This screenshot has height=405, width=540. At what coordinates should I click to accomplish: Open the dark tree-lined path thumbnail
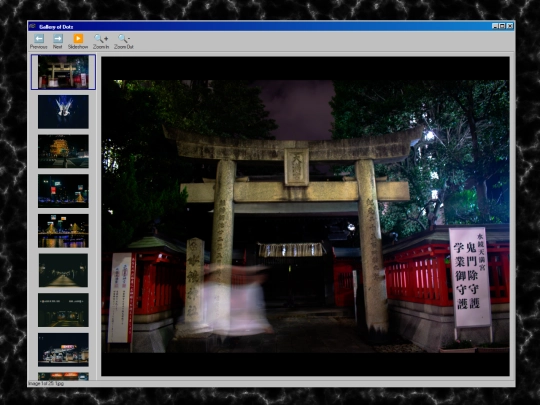click(63, 270)
